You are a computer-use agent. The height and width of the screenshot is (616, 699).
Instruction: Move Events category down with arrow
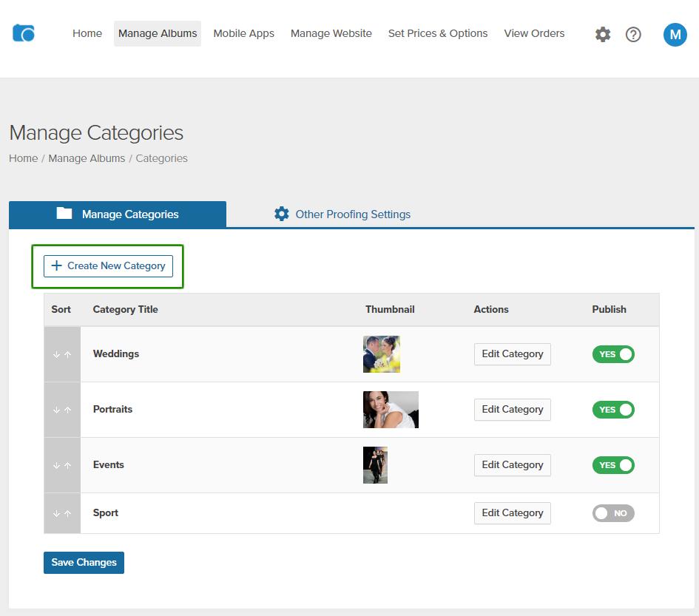tap(56, 465)
